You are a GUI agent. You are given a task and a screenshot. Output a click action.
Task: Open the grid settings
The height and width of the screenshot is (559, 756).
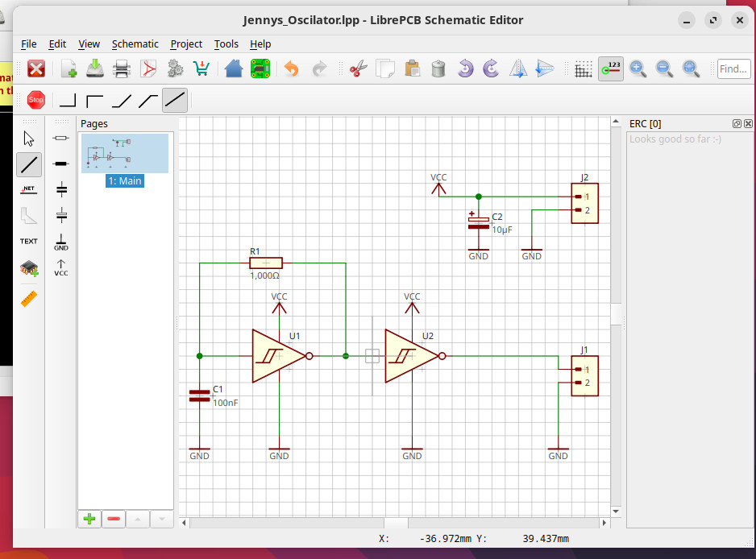(584, 68)
